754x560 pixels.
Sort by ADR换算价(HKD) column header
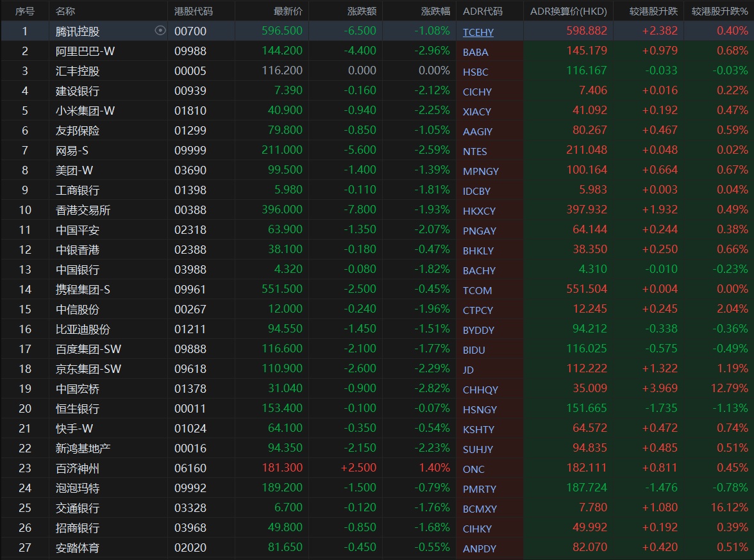tap(568, 11)
